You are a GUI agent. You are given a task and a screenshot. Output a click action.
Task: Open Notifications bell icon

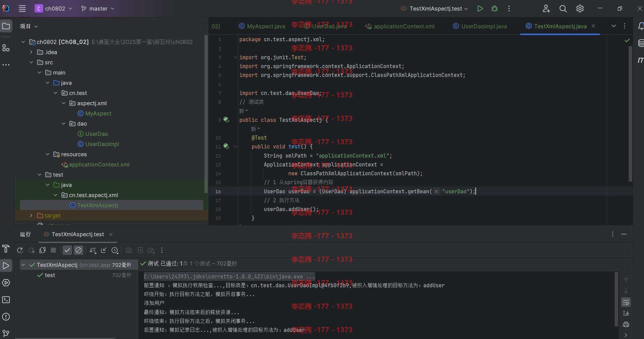pyautogui.click(x=641, y=26)
